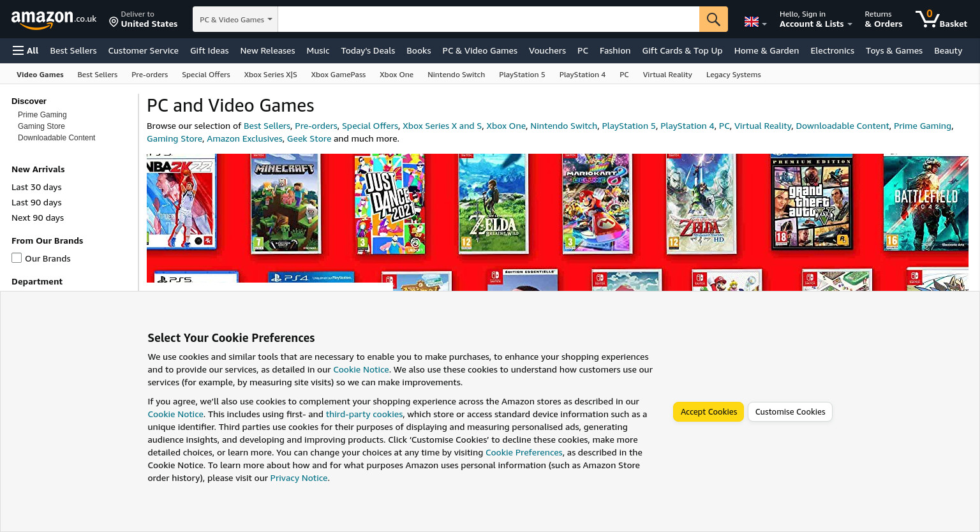Click Amazon Exclusives link in intro text
980x532 pixels.
244,138
